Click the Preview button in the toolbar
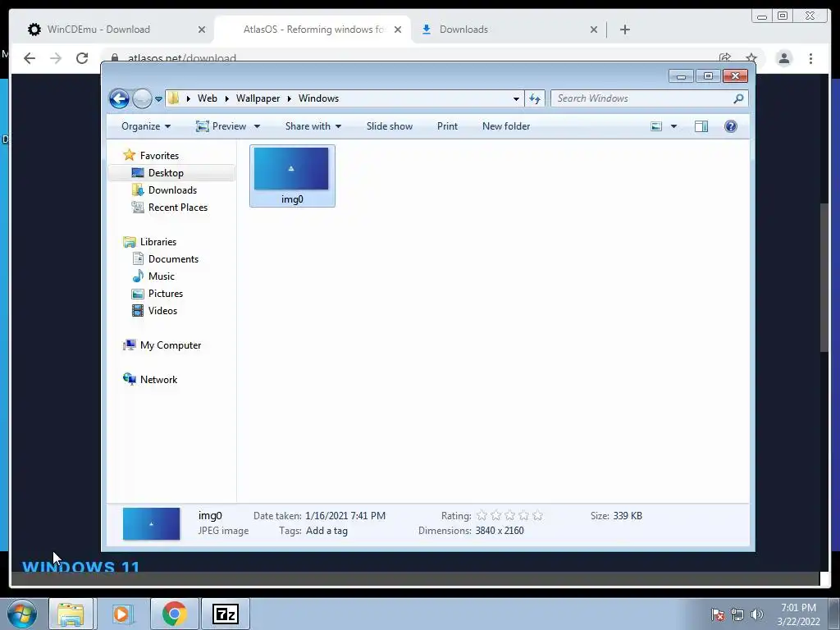Image resolution: width=840 pixels, height=630 pixels. [x=221, y=126]
